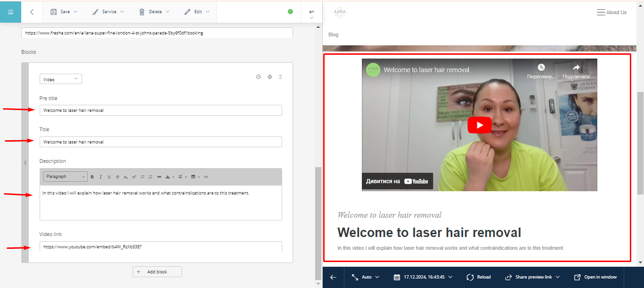Click the Add block button
This screenshot has height=288, width=644.
click(157, 272)
